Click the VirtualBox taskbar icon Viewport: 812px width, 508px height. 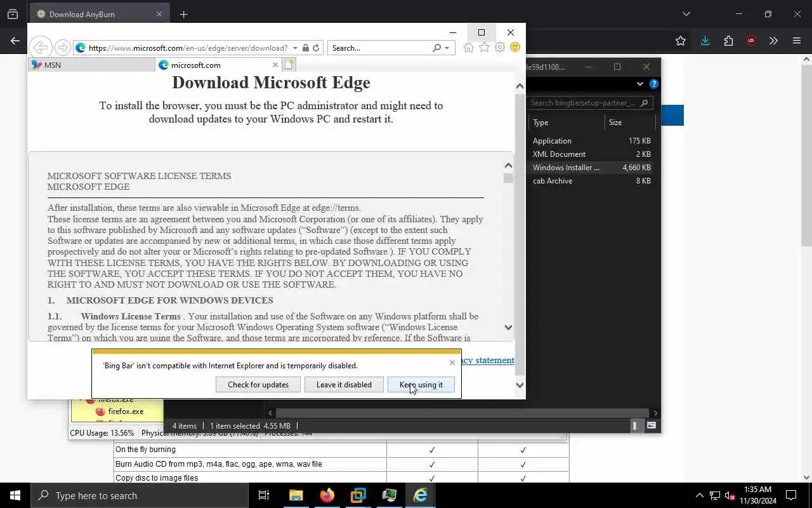pyautogui.click(x=358, y=495)
